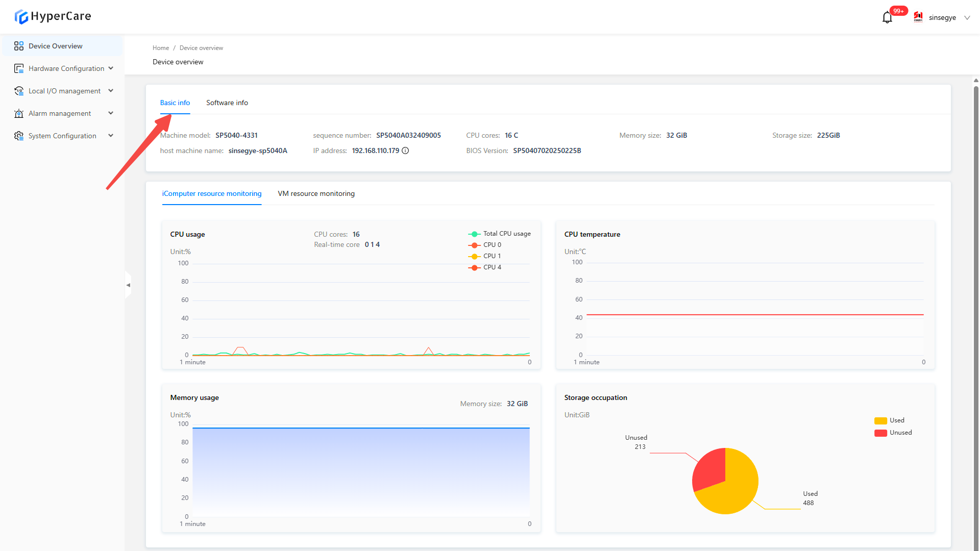Toggle the Used storage legend swatch
Viewport: 980px width, 551px height.
880,420
